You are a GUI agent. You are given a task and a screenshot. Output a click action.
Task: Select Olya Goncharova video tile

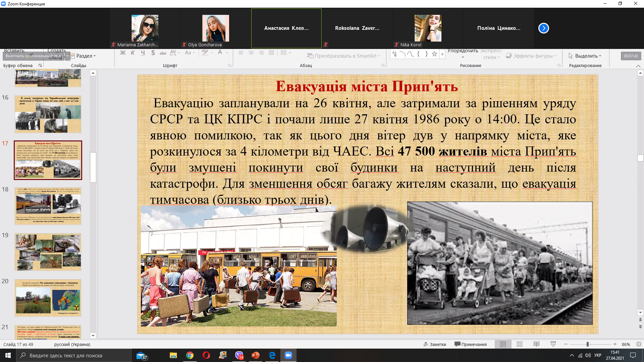(x=215, y=28)
